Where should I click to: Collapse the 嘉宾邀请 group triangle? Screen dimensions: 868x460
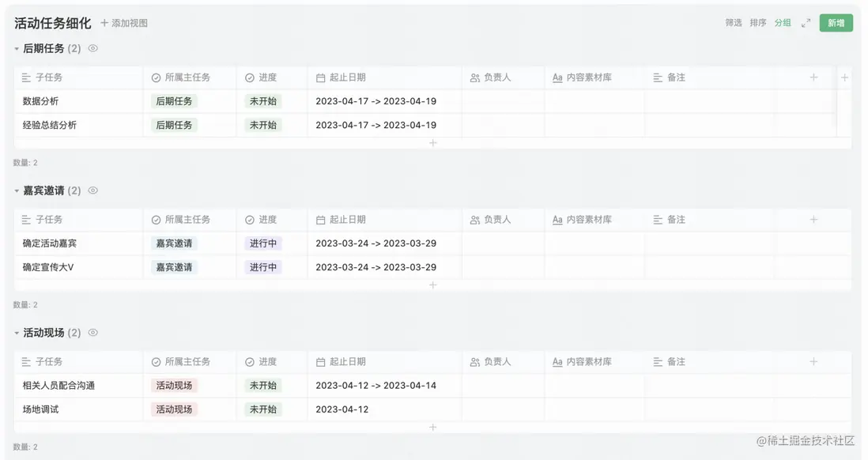tap(17, 191)
